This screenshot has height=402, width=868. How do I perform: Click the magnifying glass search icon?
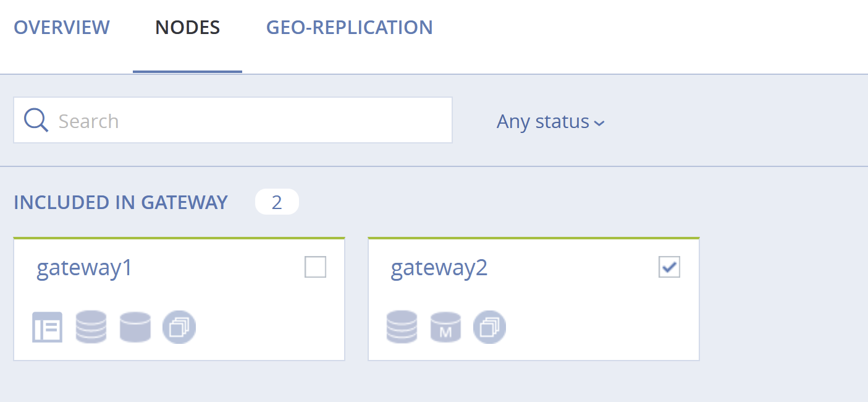point(36,120)
